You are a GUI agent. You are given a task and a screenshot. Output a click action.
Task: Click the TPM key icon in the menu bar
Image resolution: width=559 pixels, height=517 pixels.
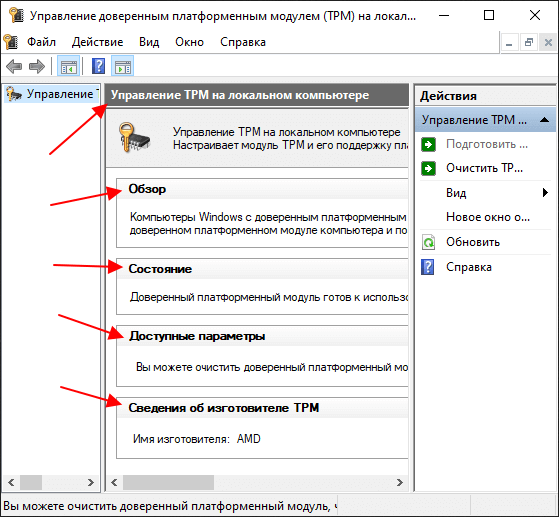click(x=11, y=42)
